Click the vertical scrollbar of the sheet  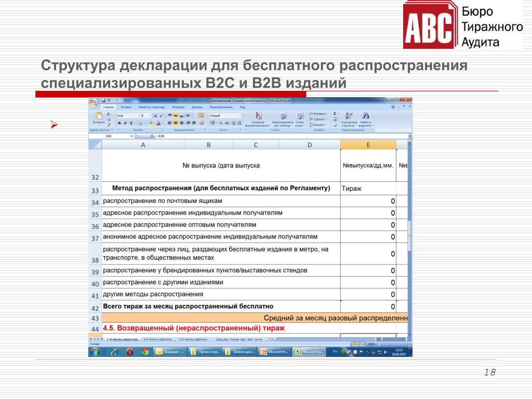tap(409, 237)
